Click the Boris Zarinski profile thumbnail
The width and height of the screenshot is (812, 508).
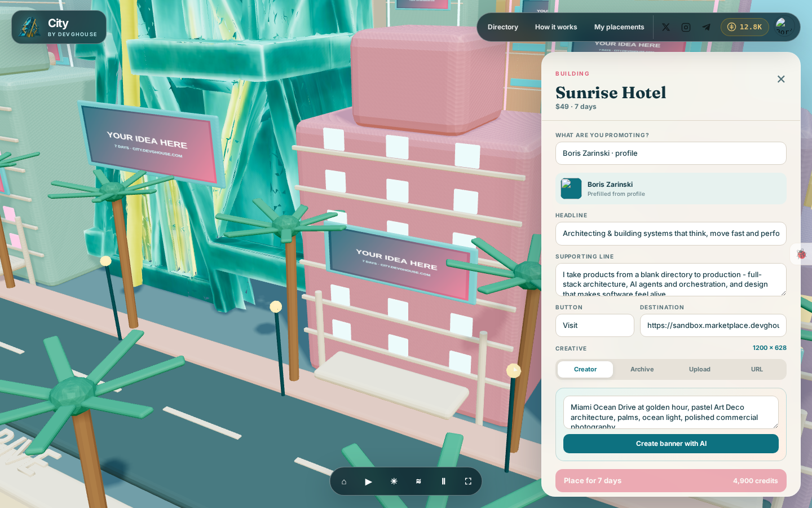(x=571, y=189)
